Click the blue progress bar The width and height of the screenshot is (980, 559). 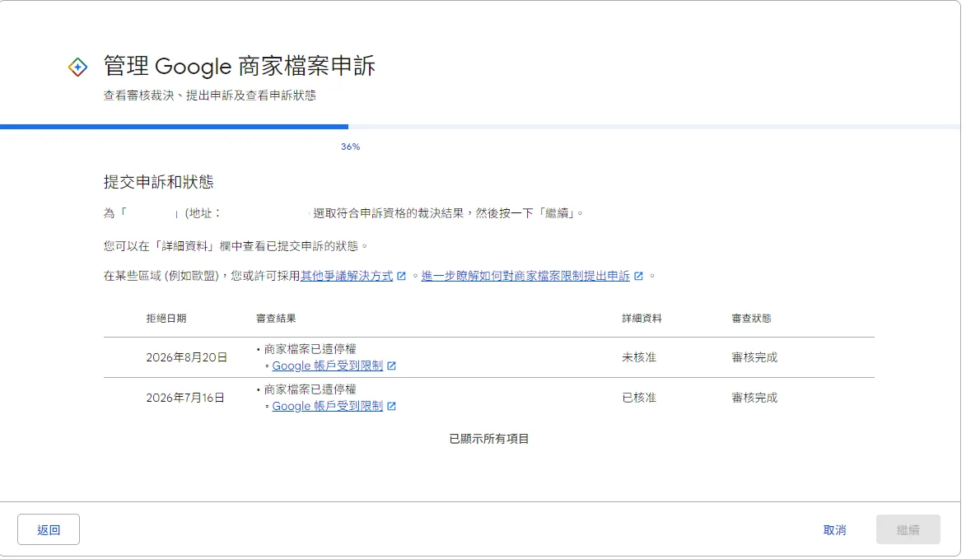pos(174,127)
